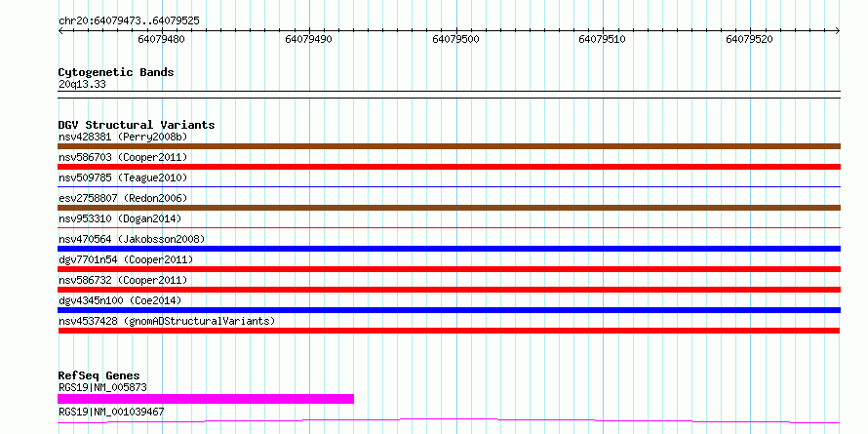Click the right arrowhead of the ruler
This screenshot has width=868, height=434.
pyautogui.click(x=838, y=31)
